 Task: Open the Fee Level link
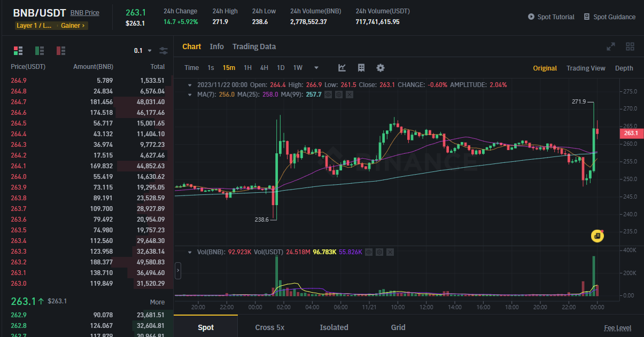pyautogui.click(x=617, y=328)
